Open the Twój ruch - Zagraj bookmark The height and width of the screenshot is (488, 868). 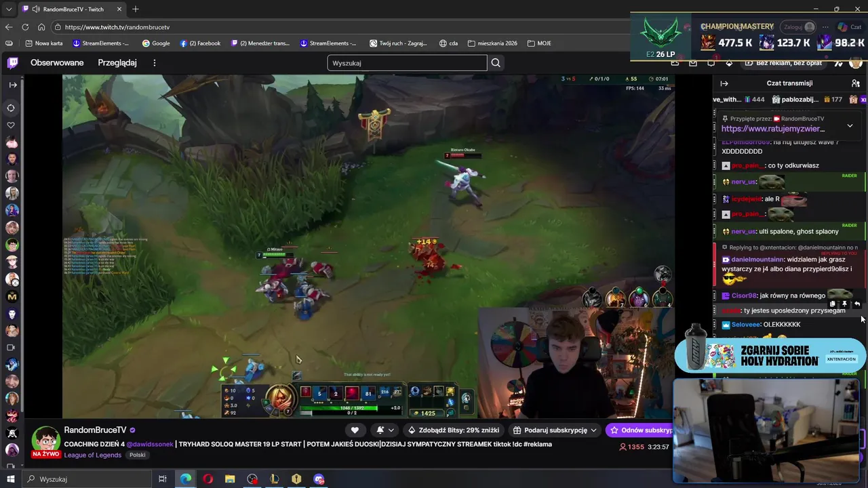(x=399, y=43)
